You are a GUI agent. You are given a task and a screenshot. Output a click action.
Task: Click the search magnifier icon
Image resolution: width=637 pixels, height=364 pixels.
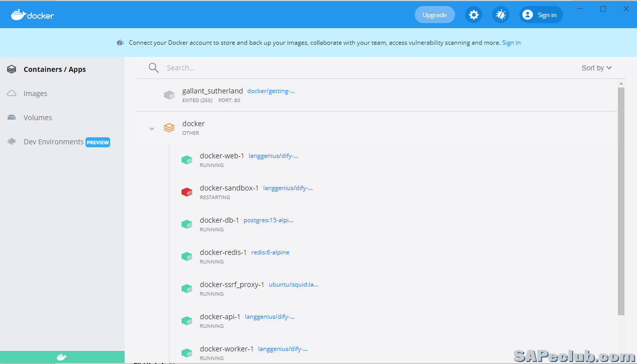click(x=154, y=68)
